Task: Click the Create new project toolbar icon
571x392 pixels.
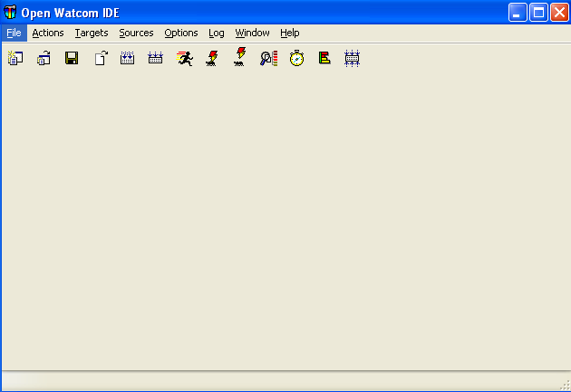Action: coord(15,58)
